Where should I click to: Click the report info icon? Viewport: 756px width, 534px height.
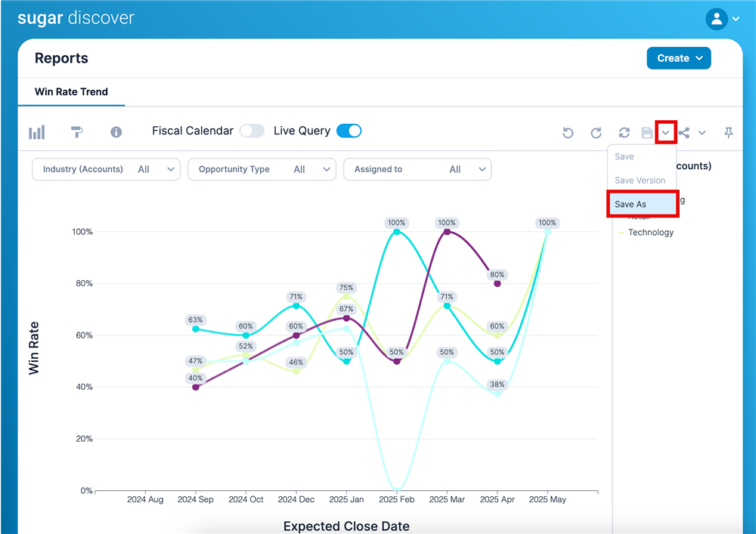(x=116, y=132)
